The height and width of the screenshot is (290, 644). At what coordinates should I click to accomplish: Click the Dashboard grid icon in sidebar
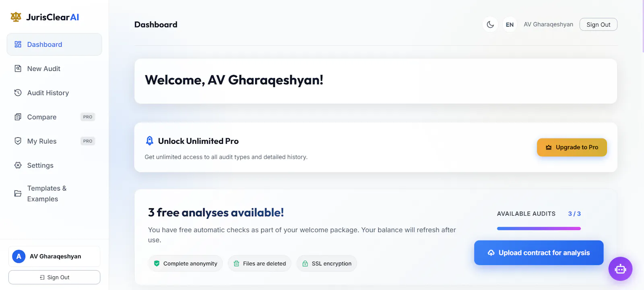pos(18,44)
